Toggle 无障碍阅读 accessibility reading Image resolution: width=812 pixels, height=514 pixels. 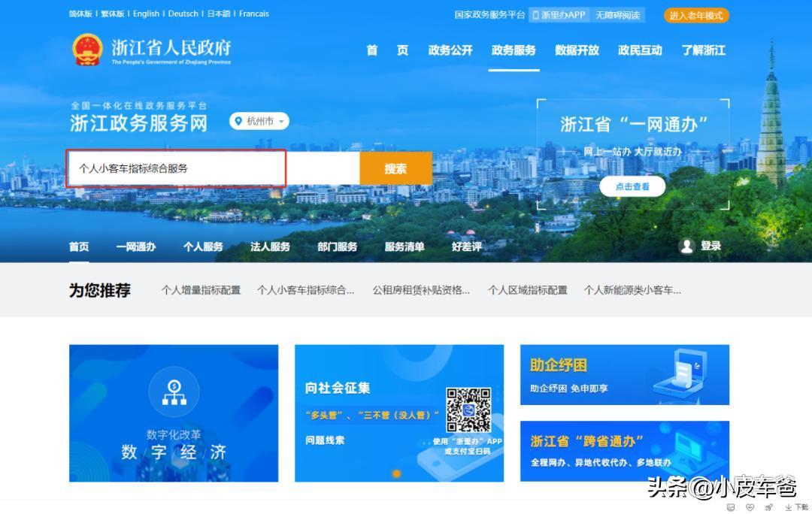click(619, 14)
